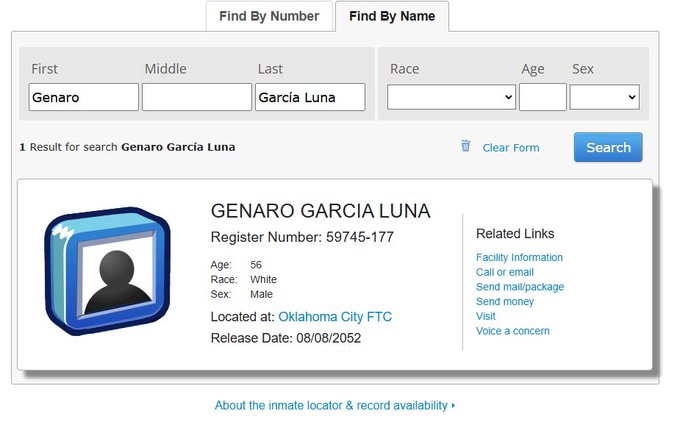Switch to the Find By Number tab
This screenshot has width=680, height=433.
pos(269,16)
